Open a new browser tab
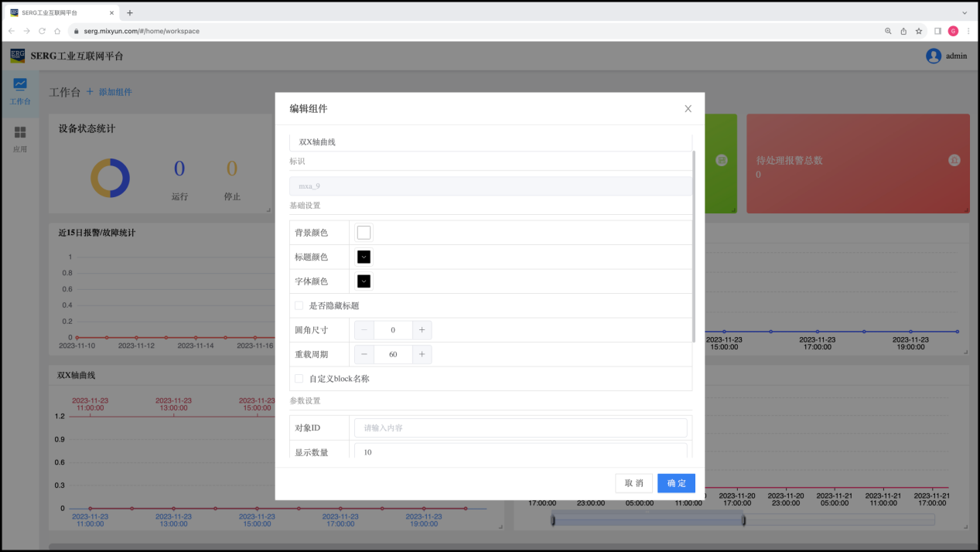980x552 pixels. 130,12
